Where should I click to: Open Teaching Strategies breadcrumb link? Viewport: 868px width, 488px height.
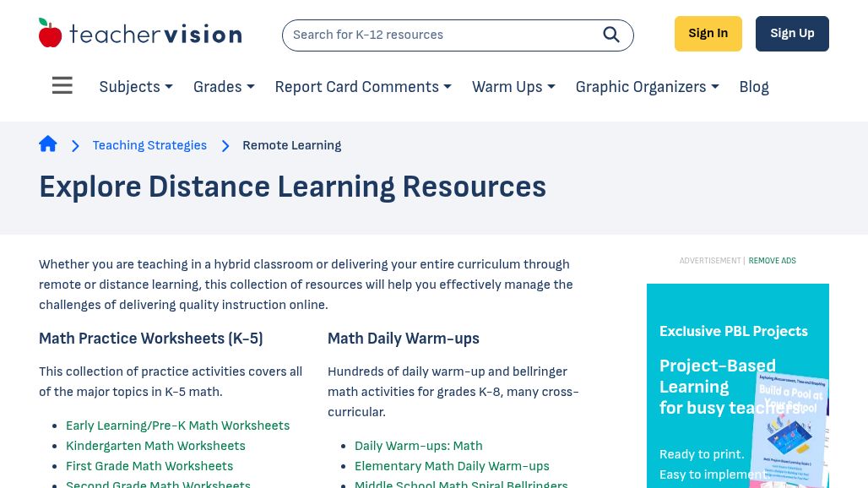[x=149, y=145]
